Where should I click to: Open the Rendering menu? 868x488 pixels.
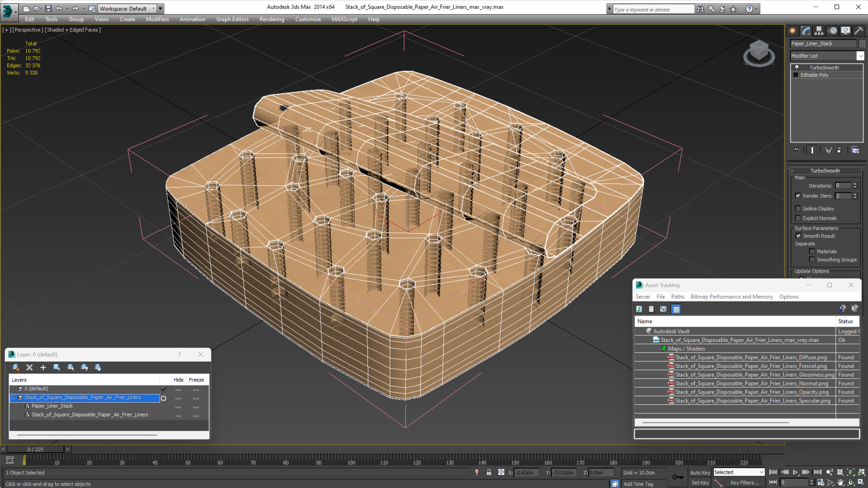click(272, 19)
